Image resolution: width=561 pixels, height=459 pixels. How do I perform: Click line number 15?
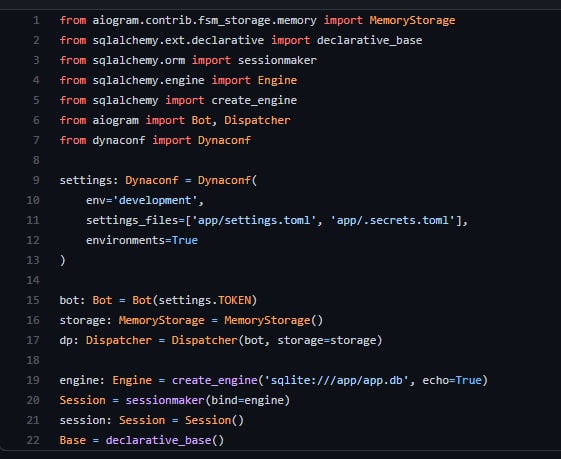click(x=33, y=300)
